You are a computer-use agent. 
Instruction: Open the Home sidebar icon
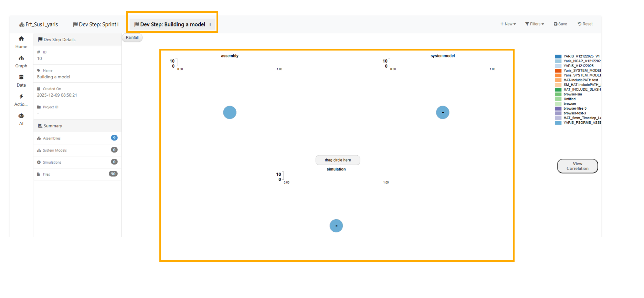tap(21, 39)
